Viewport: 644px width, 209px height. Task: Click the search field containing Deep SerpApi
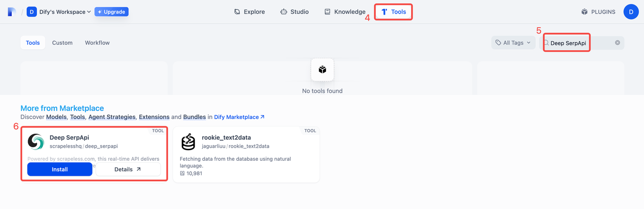pos(582,43)
